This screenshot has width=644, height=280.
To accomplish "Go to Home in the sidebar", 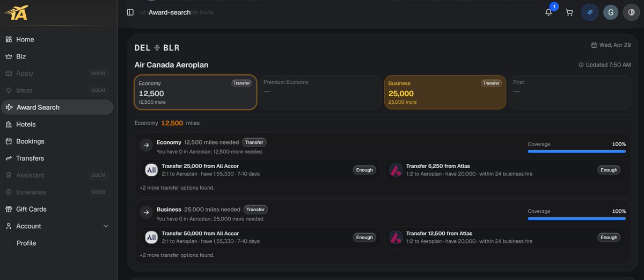I will click(56, 39).
